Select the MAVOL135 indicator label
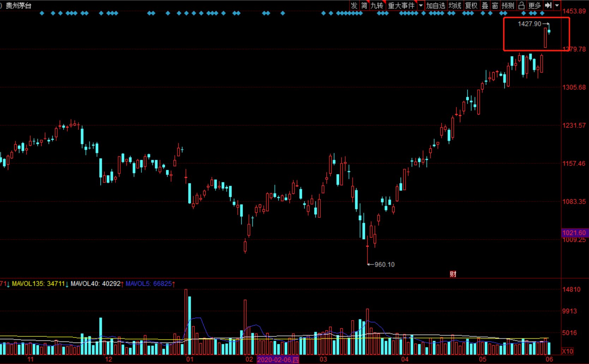Viewport: 589px width, 364px height. 38,284
